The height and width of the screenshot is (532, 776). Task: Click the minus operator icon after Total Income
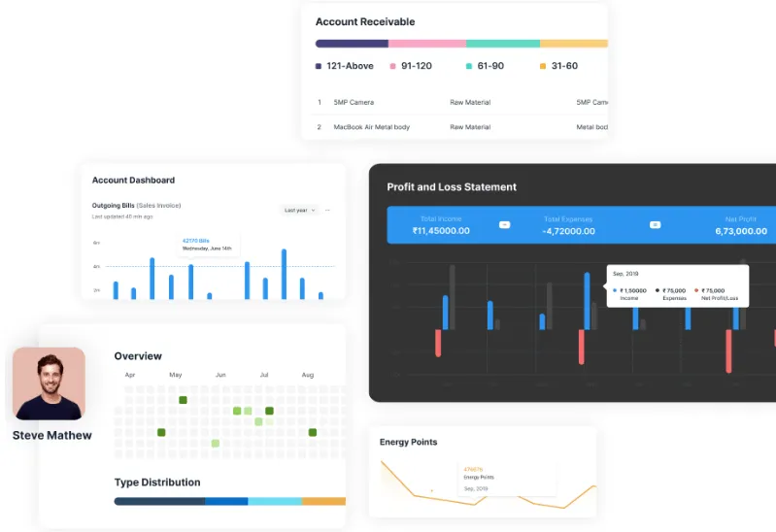(504, 224)
